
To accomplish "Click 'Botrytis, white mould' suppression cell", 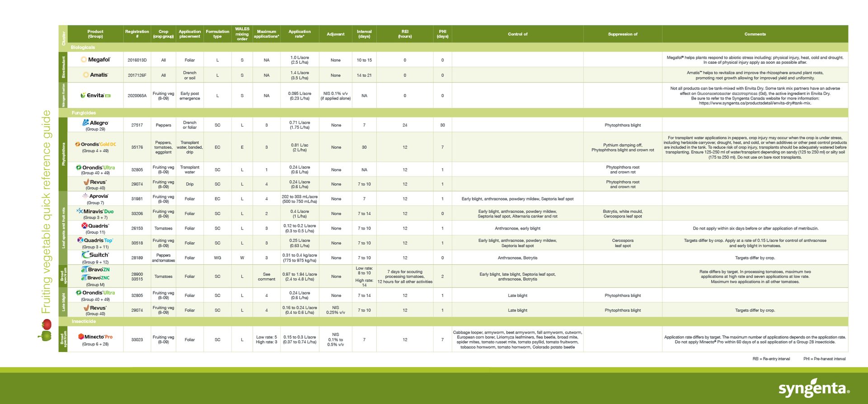I will tap(623, 214).
